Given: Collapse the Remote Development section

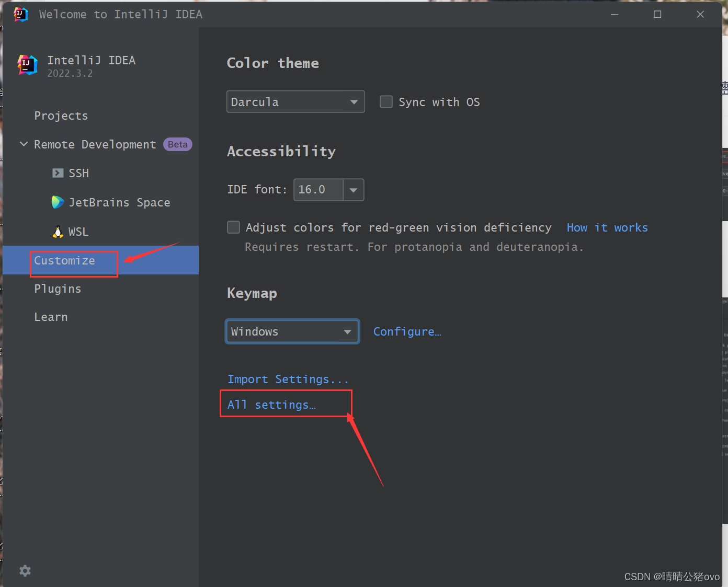Looking at the screenshot, I should [x=24, y=144].
